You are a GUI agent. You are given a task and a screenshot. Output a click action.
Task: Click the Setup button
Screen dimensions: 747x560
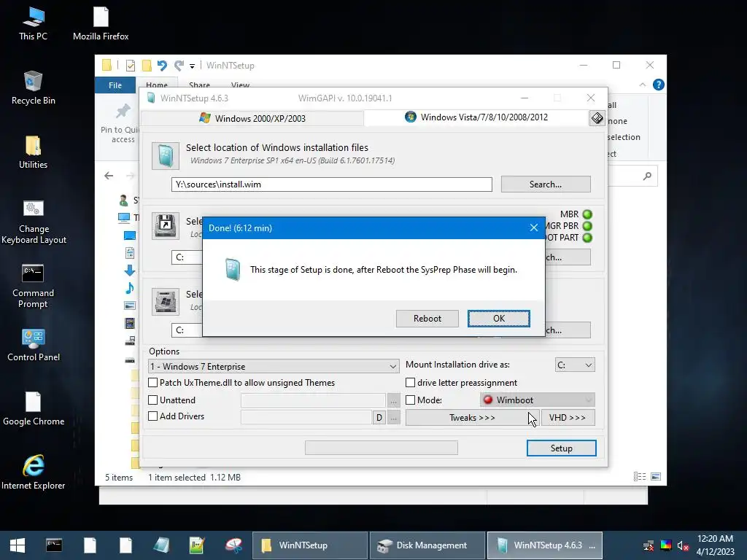click(x=561, y=448)
